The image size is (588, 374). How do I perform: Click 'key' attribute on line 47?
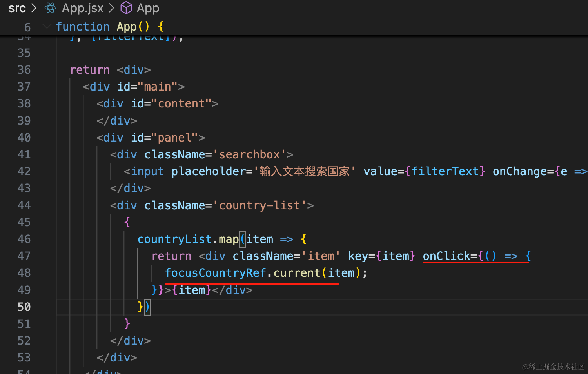click(358, 256)
